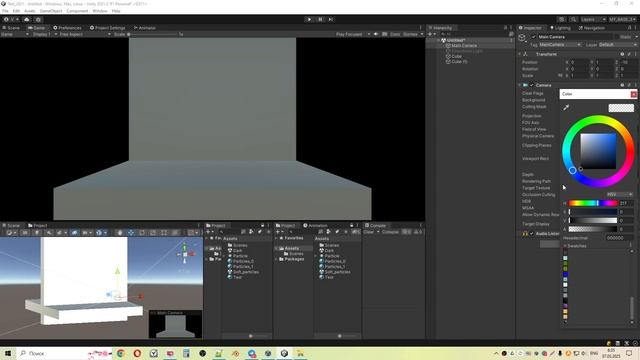Click the Console Clear button
Viewport: 640px width, 360px height.
369,232
